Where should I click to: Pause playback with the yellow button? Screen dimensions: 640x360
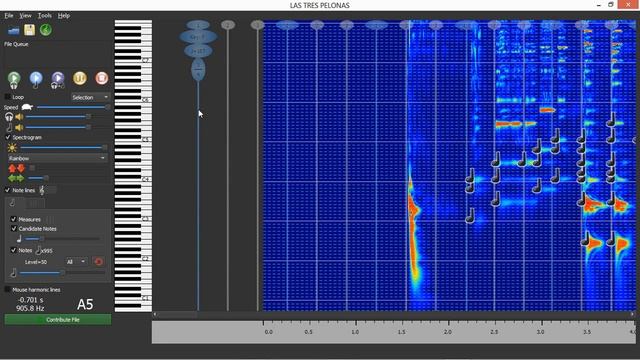click(x=80, y=78)
